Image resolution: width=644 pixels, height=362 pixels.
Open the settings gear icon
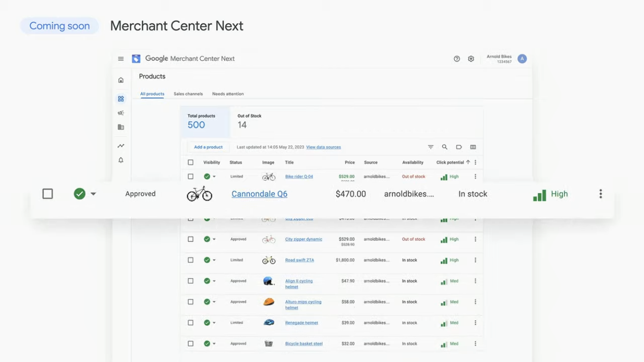point(471,59)
